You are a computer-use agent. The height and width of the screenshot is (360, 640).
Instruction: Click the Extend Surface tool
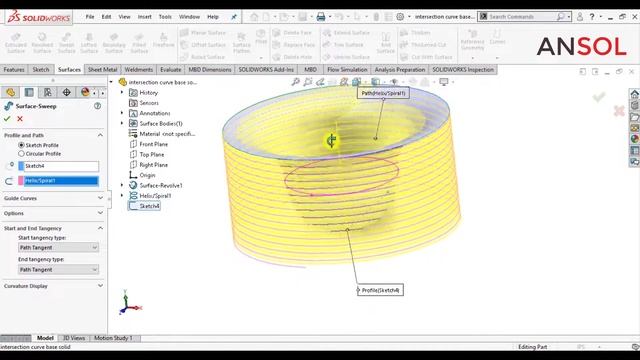pos(347,33)
